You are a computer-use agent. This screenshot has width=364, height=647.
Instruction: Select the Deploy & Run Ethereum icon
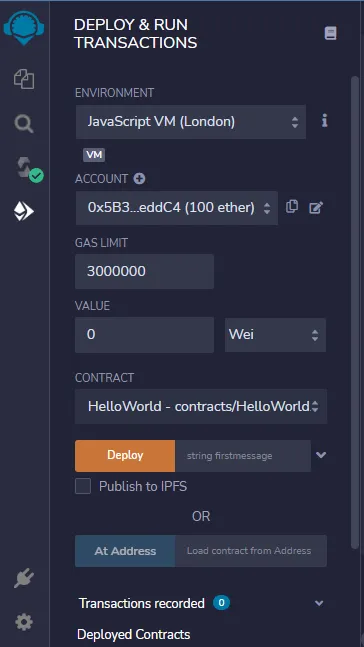tap(24, 212)
